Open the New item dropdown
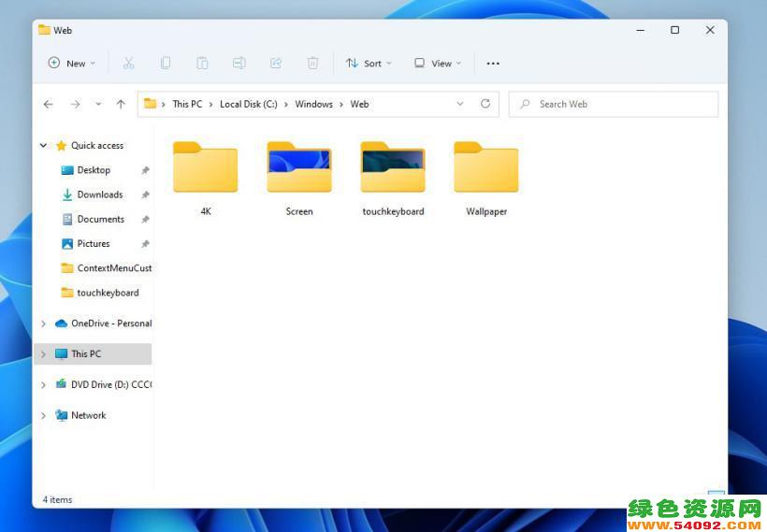Viewport: 767px width, 532px height. pos(72,63)
